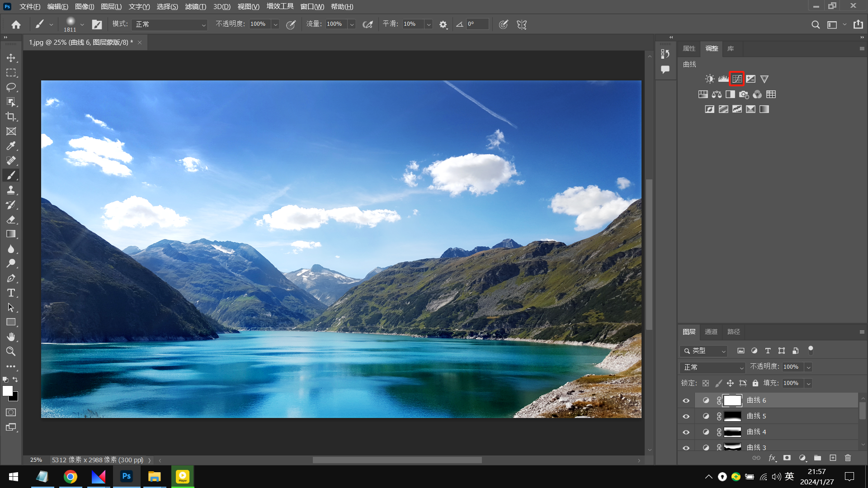Select the Horizontal Type tool
This screenshot has height=488, width=868.
[x=11, y=293]
